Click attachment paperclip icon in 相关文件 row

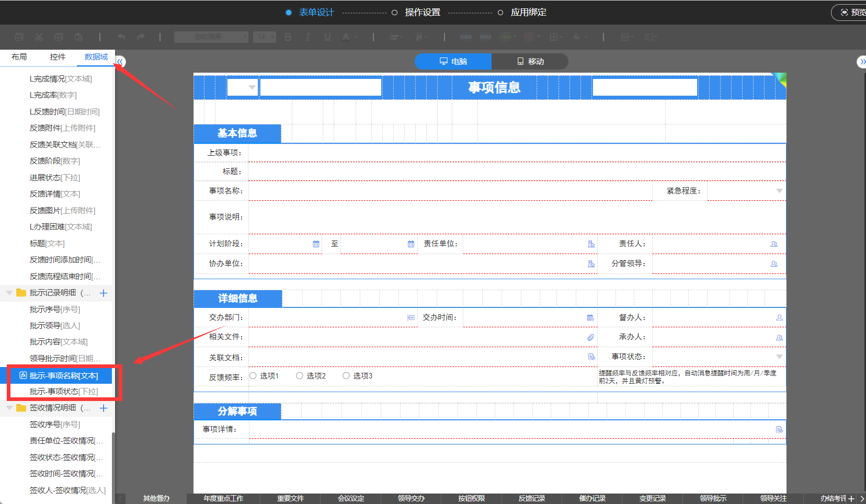point(590,337)
